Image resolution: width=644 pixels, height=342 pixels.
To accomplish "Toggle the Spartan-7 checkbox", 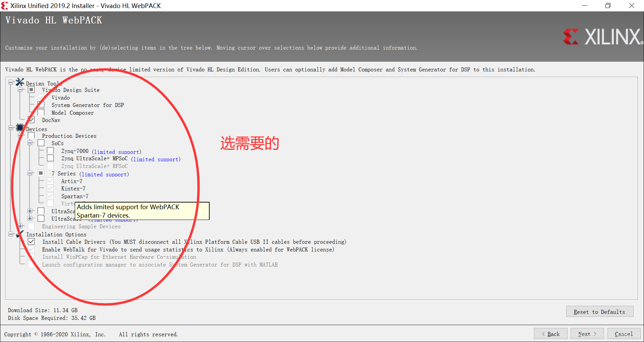I will (50, 196).
